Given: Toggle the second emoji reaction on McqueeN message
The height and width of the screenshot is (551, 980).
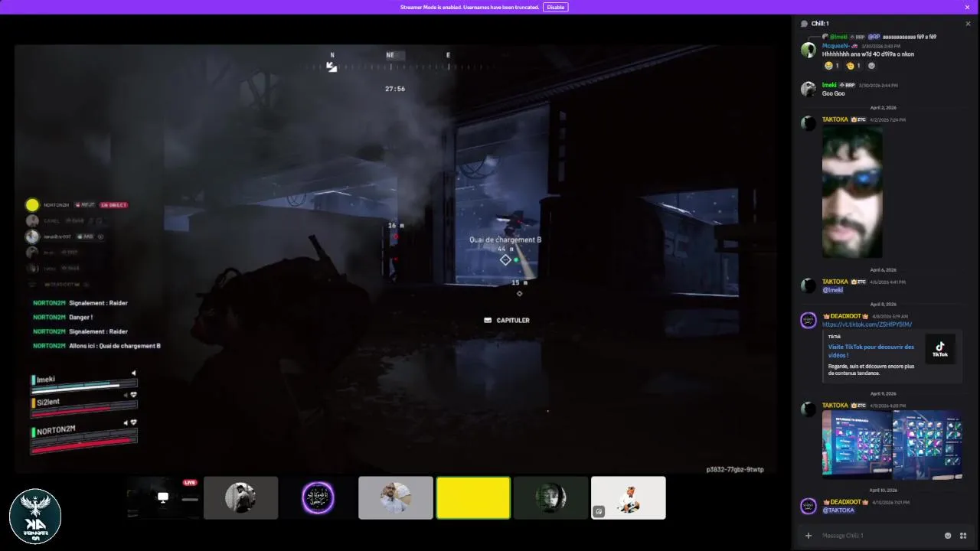Looking at the screenshot, I should click(x=854, y=66).
